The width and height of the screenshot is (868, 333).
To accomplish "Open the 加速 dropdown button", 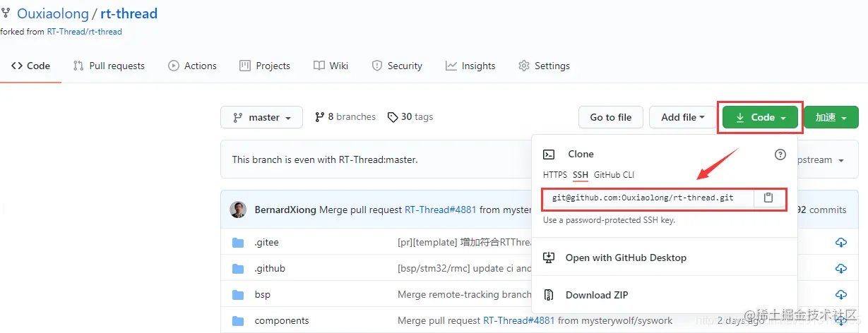I will click(x=831, y=117).
